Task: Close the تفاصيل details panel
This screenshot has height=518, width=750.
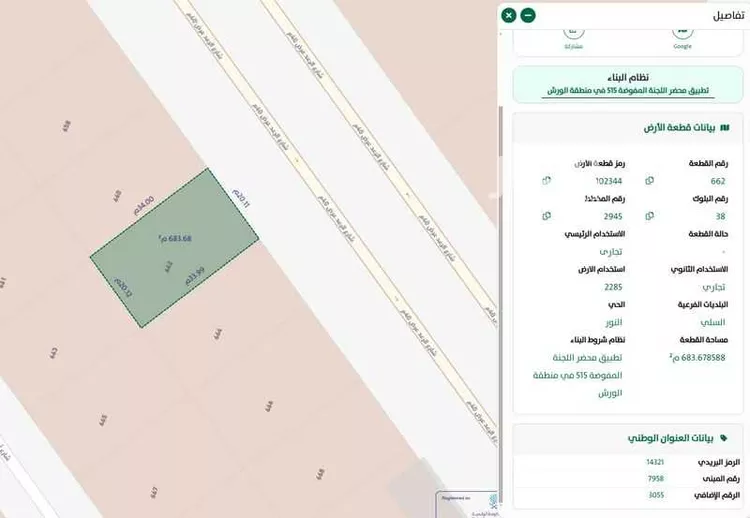Action: click(x=509, y=15)
